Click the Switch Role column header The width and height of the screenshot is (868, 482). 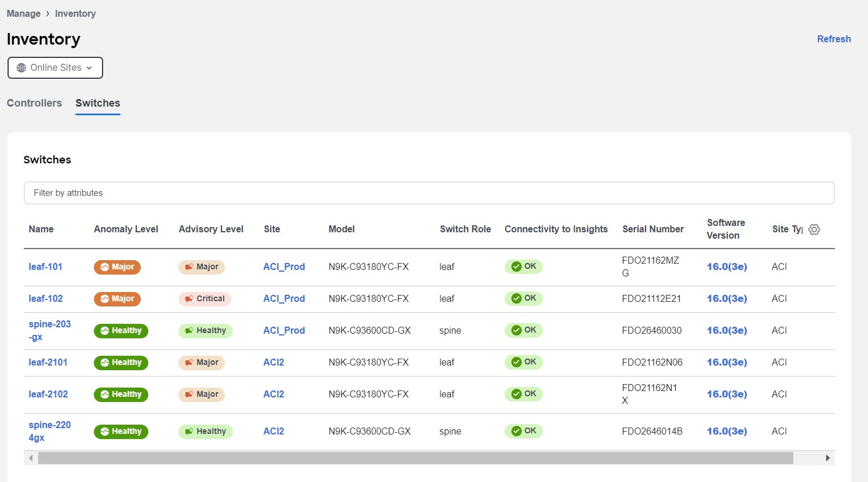coord(465,229)
